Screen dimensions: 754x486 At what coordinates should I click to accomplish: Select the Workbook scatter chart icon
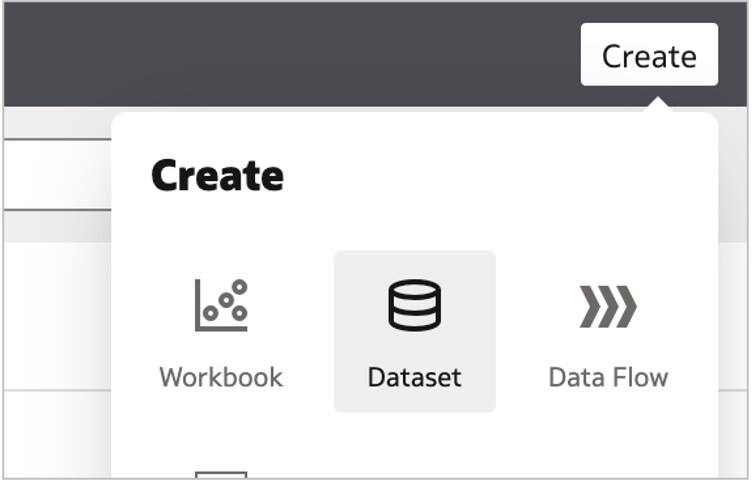220,305
